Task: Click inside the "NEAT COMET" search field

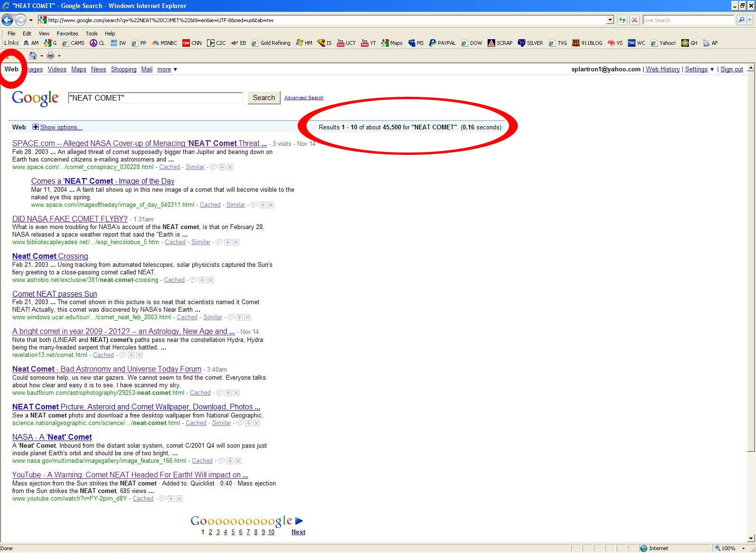Action: click(x=155, y=98)
